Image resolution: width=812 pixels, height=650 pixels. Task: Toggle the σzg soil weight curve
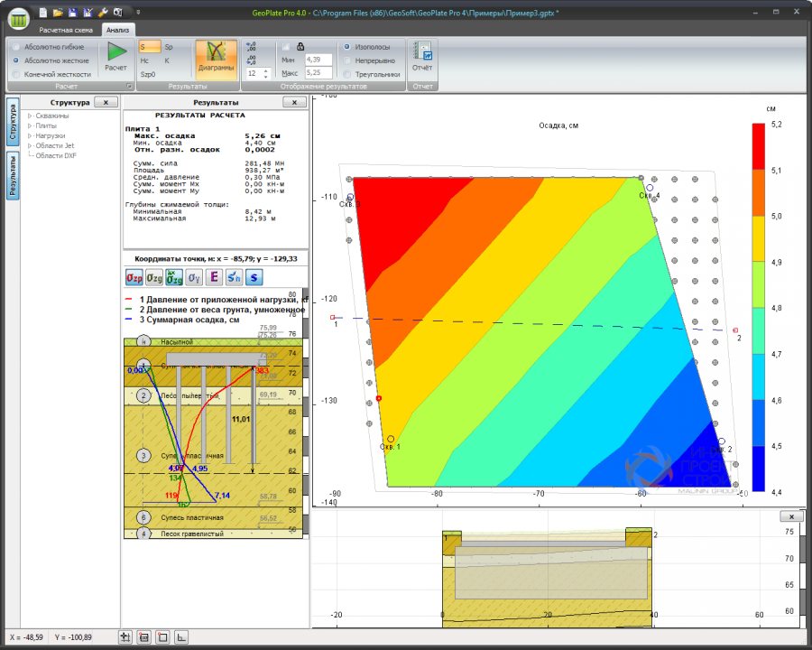[x=154, y=278]
